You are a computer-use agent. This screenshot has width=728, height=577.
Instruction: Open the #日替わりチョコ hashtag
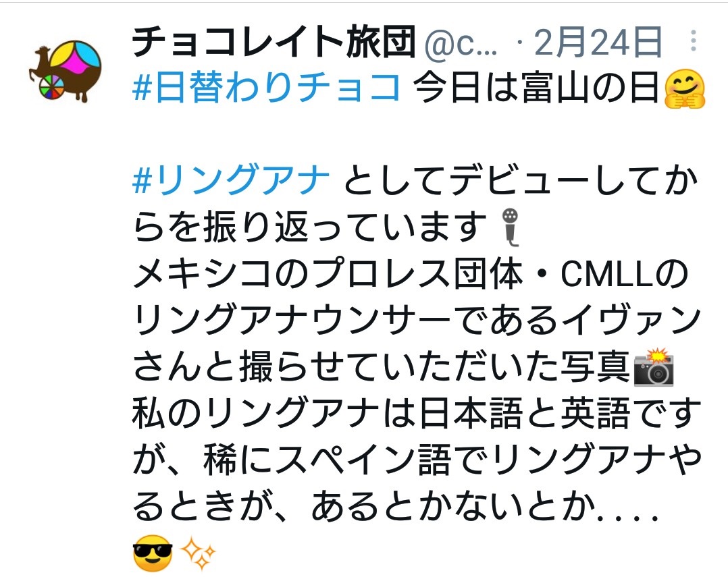(267, 87)
